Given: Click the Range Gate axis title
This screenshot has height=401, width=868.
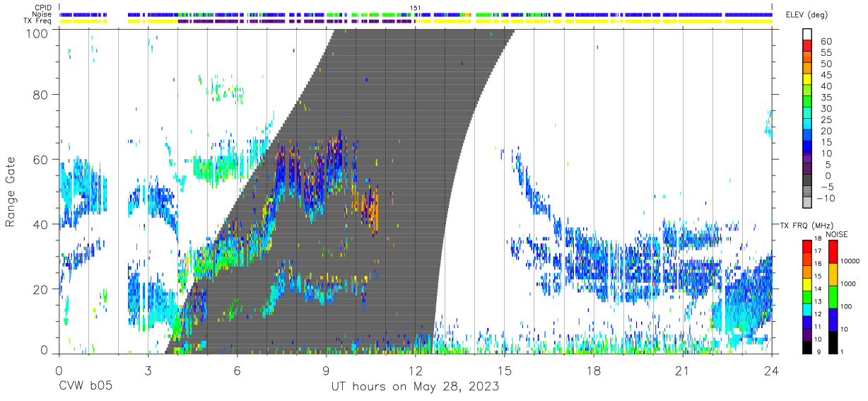Looking at the screenshot, I should point(11,192).
